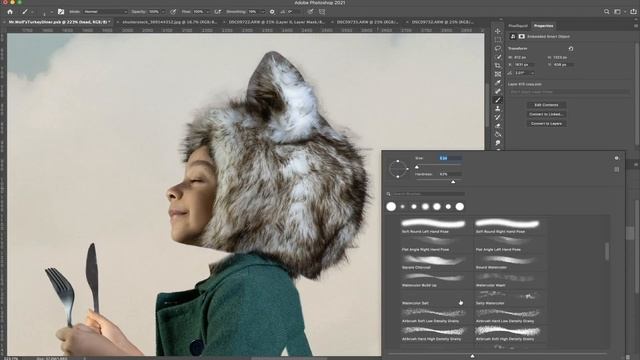Click the brush list scrollbar
The width and height of the screenshot is (640, 360).
pyautogui.click(x=607, y=251)
